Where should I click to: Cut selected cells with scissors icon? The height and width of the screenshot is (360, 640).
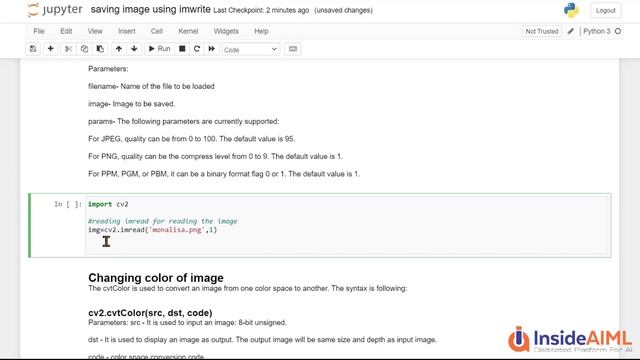coord(68,49)
